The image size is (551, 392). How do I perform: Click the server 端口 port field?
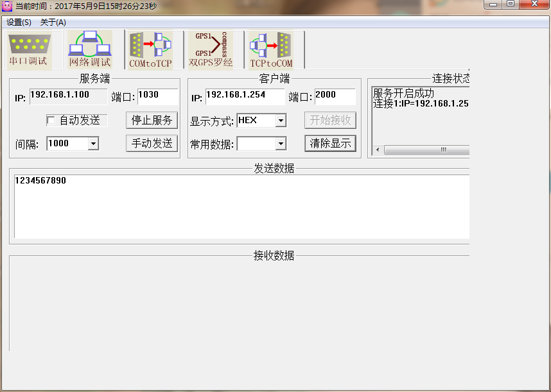coord(157,96)
